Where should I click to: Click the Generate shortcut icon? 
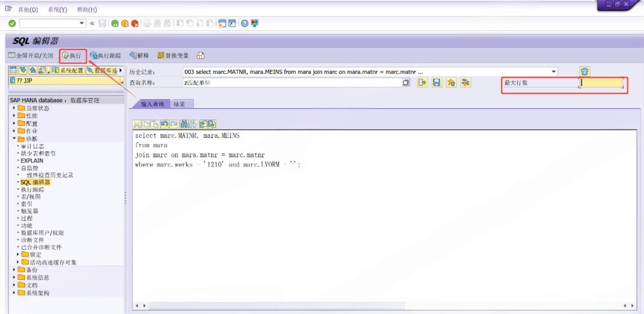click(x=232, y=24)
